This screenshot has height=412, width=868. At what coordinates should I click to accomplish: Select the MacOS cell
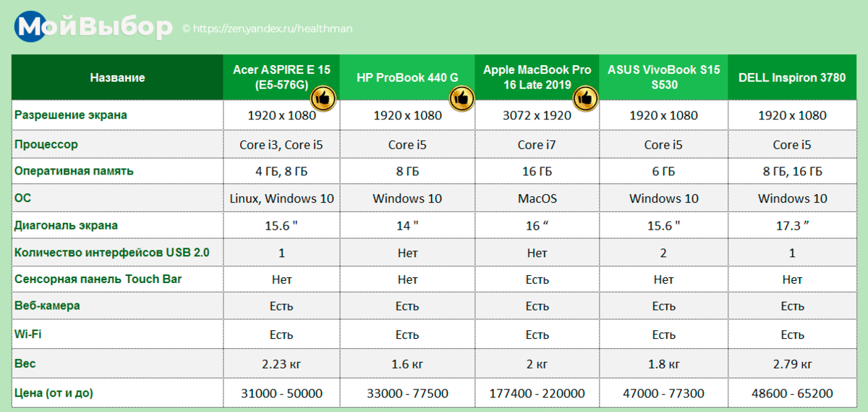point(537,198)
